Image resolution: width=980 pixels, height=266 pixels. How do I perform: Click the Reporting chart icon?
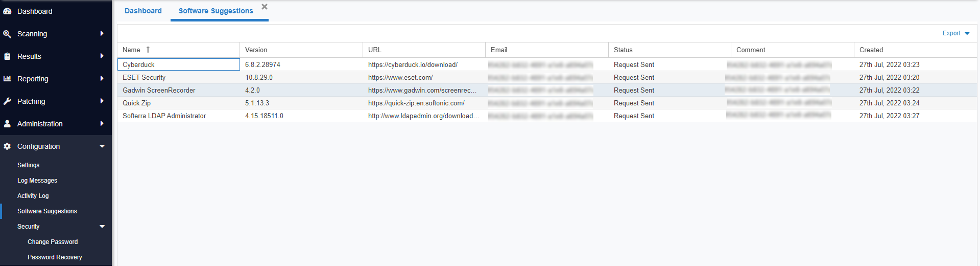[x=7, y=79]
